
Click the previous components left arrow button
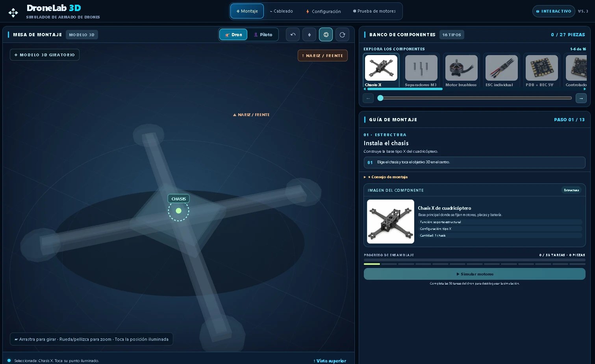(x=368, y=98)
